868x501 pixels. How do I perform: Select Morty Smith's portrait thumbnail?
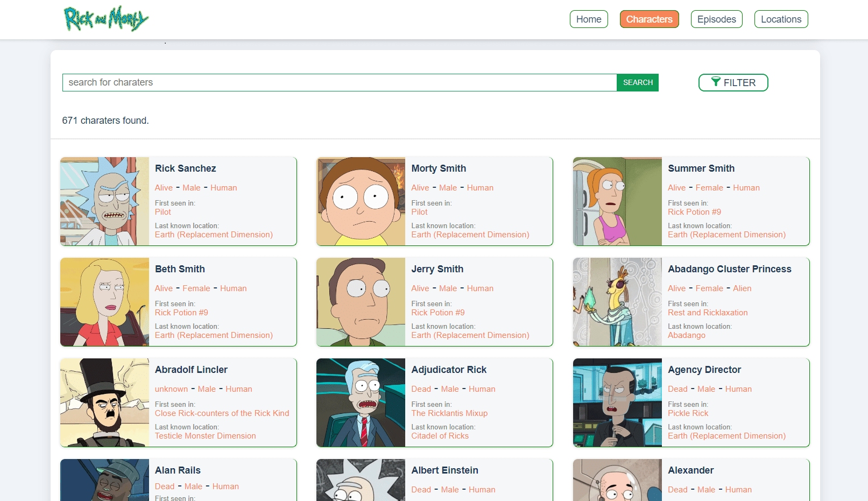[361, 201]
